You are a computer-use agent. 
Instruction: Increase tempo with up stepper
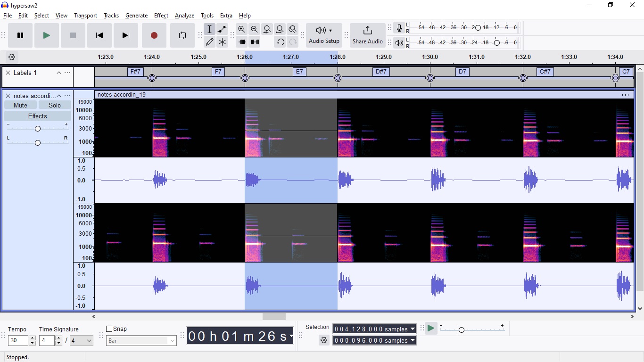[x=32, y=338]
